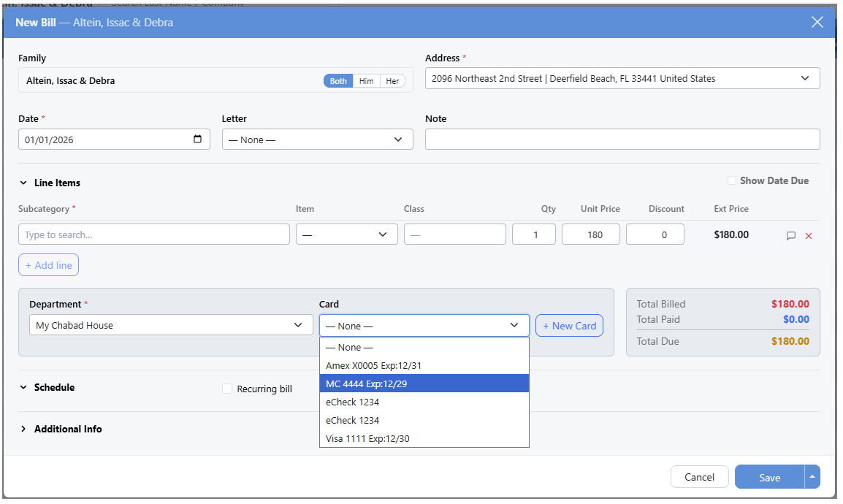Choose Amex X0005 Exp:12/31 card
The height and width of the screenshot is (504, 843).
[x=424, y=365]
